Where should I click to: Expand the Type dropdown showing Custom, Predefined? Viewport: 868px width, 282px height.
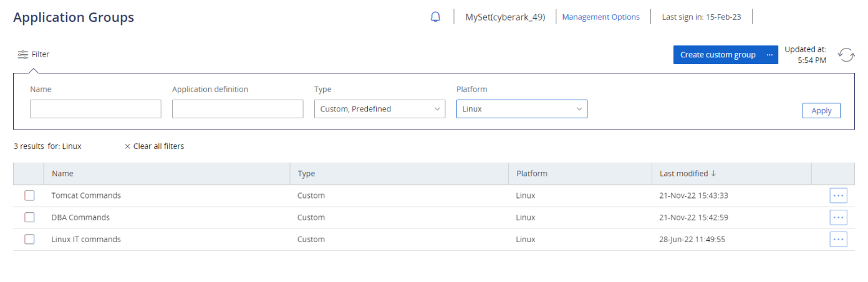click(x=380, y=109)
